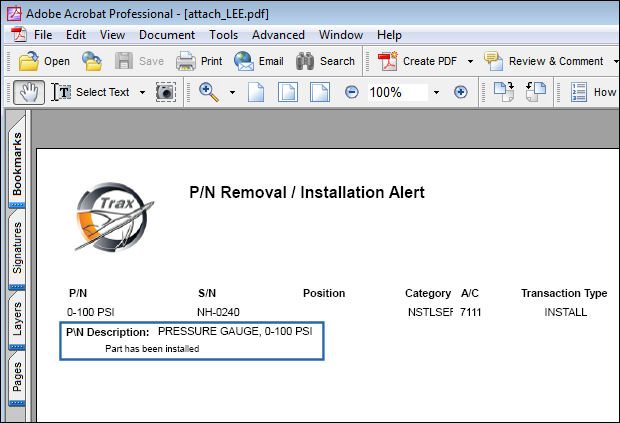
Task: Click the Rotate Clockwise icon
Action: click(x=504, y=92)
